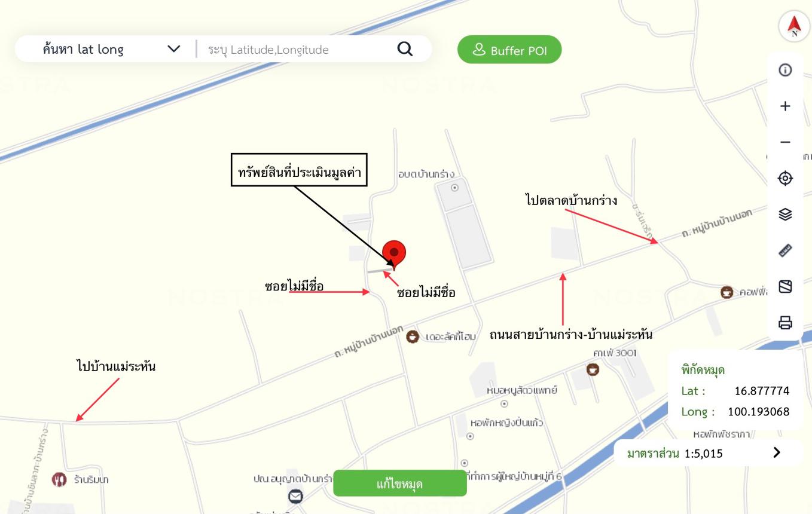Screen dimensions: 812x514
Task: Select the คาเฟ่ 3001 coffee marker
Action: pyautogui.click(x=593, y=369)
